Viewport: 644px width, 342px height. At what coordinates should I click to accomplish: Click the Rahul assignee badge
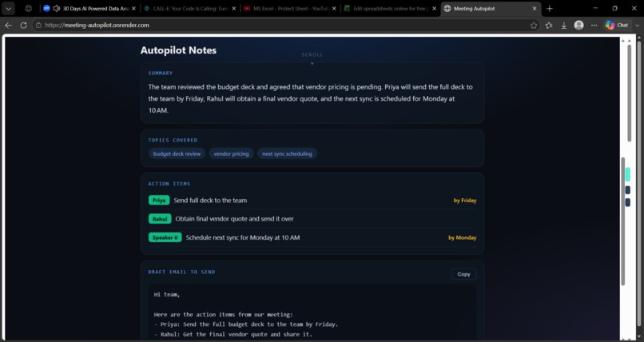click(x=160, y=219)
